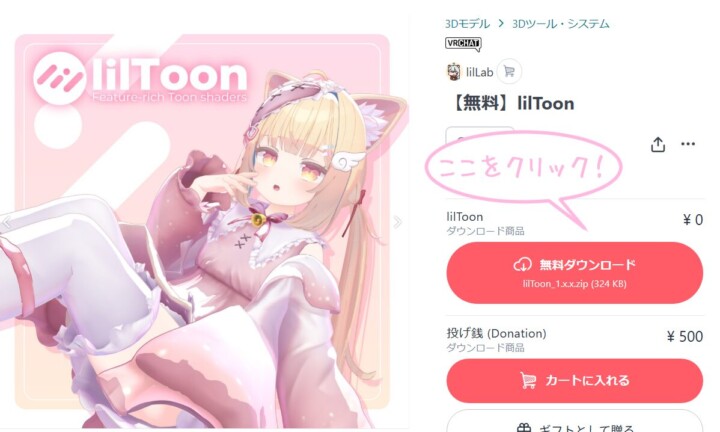Image resolution: width=720 pixels, height=432 pixels.
Task: Click the gift icon at bottom
Action: (524, 428)
